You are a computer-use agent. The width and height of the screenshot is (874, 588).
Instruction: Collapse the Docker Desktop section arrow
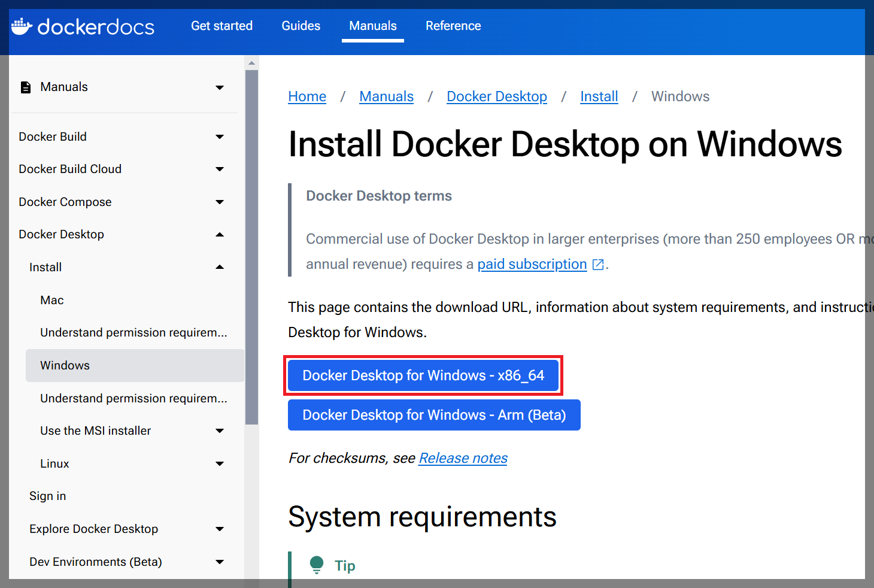point(220,235)
